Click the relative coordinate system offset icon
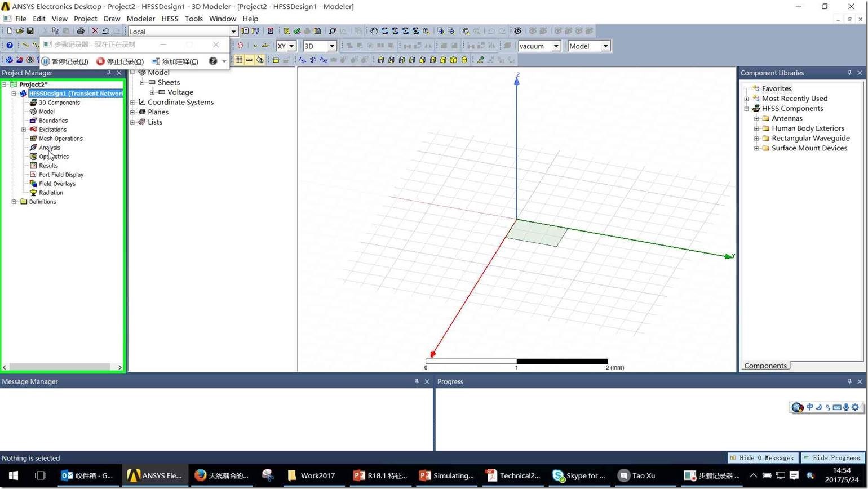This screenshot has height=489, width=868. coord(302,60)
